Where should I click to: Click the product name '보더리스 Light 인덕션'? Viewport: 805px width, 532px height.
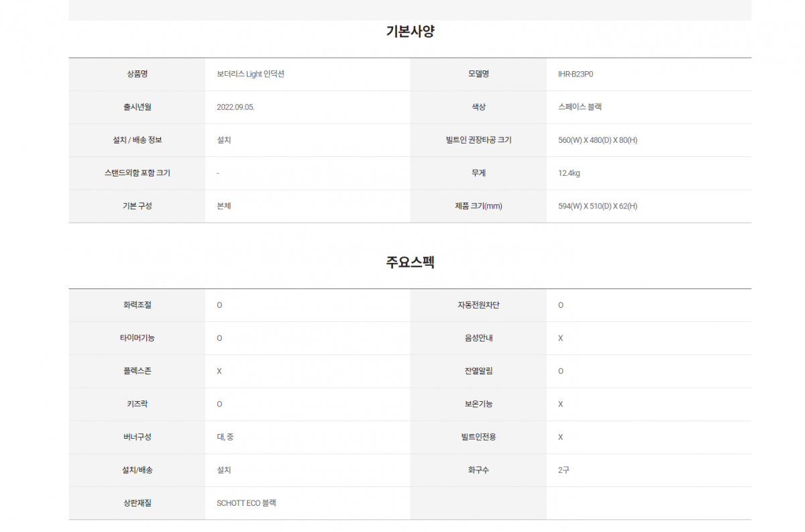250,74
